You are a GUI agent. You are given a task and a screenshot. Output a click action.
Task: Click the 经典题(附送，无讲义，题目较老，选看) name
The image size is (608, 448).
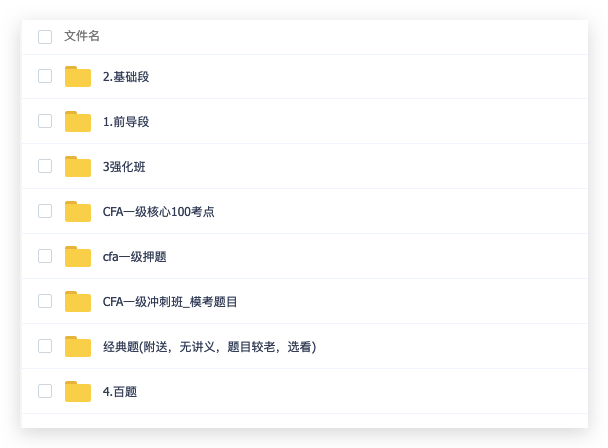click(x=209, y=347)
